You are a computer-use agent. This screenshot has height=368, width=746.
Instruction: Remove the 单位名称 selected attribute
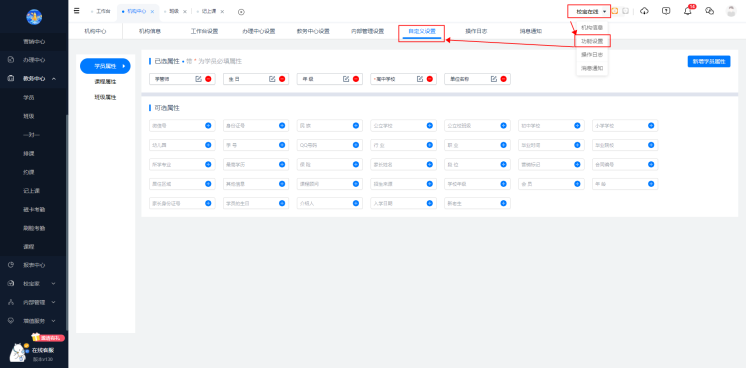pos(503,79)
